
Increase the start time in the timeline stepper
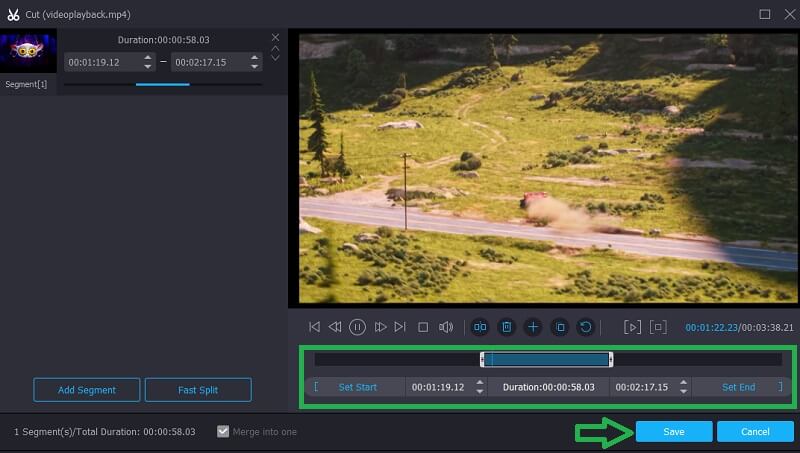point(480,382)
